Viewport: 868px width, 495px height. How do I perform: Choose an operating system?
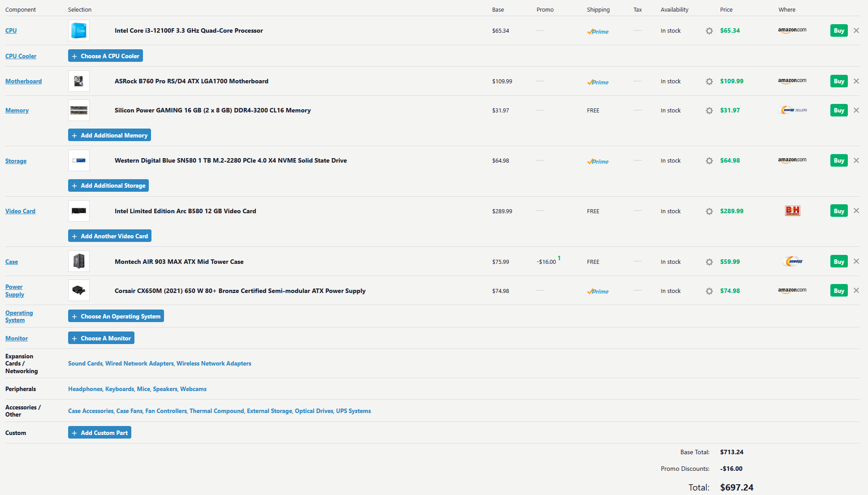tap(116, 316)
